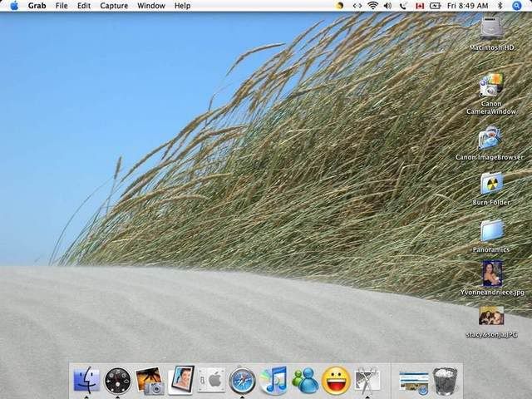Launch the Dashboard from the dock
Screen dimensions: 532x399
(x=117, y=380)
